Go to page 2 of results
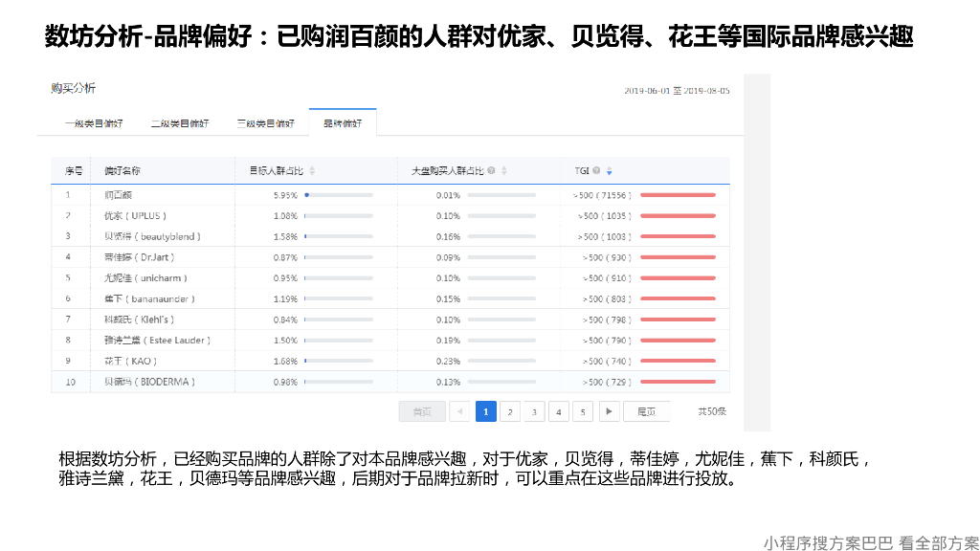Image resolution: width=980 pixels, height=551 pixels. tap(510, 411)
